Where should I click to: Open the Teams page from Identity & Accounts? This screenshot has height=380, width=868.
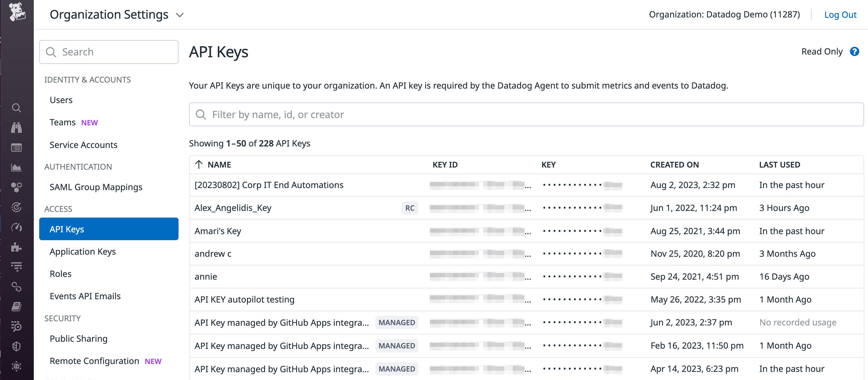[62, 122]
